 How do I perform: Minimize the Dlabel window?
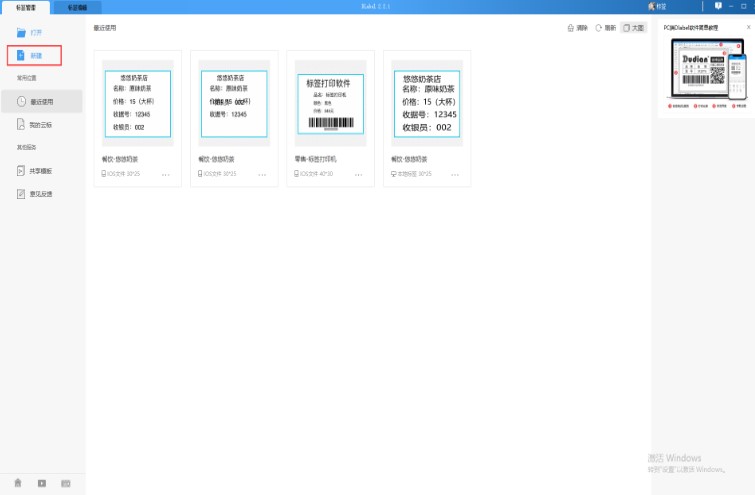point(731,6)
